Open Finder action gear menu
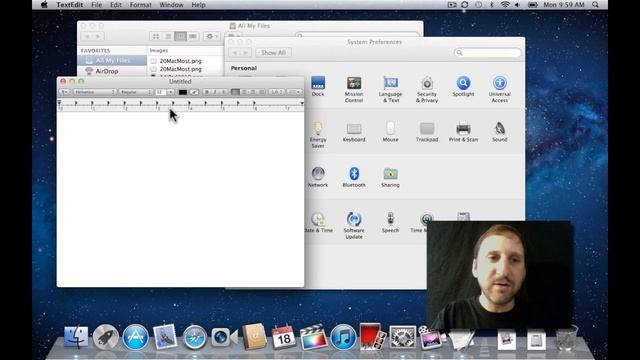This screenshot has height=360, width=640. (x=211, y=36)
